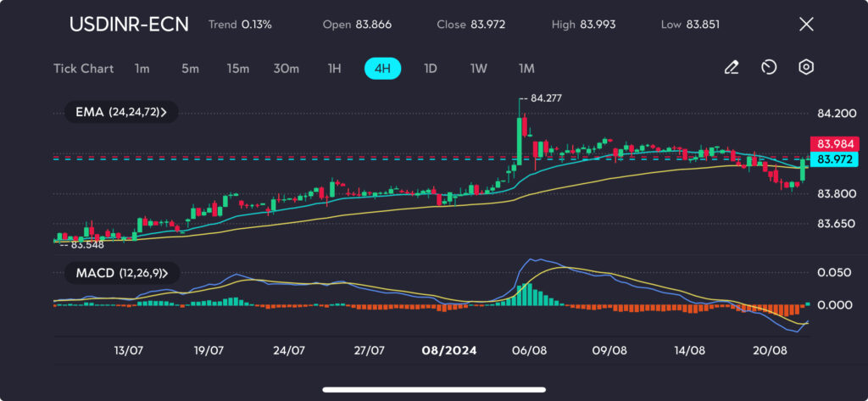Select the 1M monthly timeframe
868x401 pixels.
click(x=526, y=69)
